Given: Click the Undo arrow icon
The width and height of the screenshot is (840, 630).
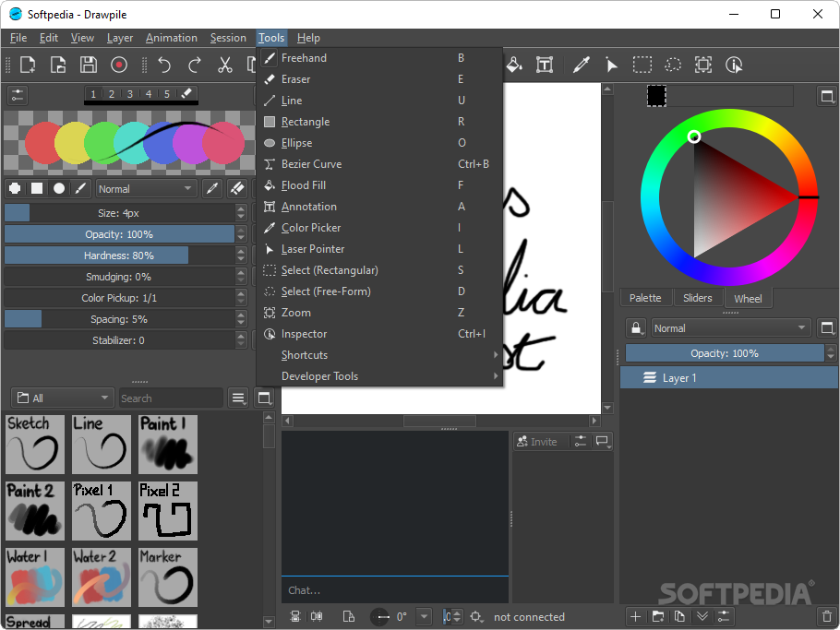Looking at the screenshot, I should [164, 65].
